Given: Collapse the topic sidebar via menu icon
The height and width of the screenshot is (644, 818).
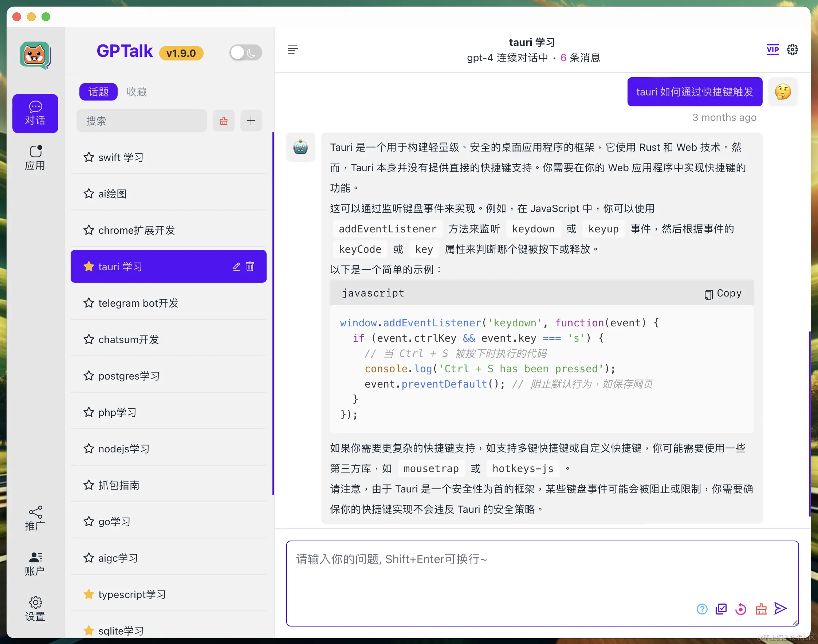Looking at the screenshot, I should click(x=292, y=50).
